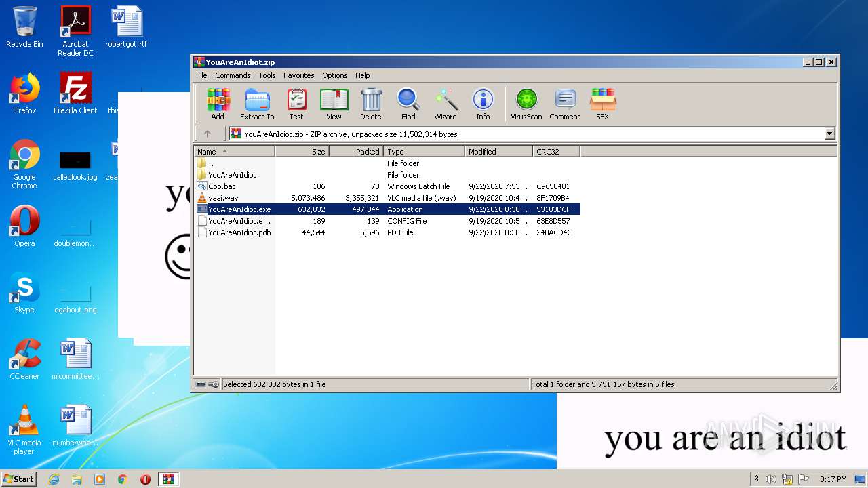The image size is (868, 488).
Task: Click the Delete trash icon in toolbar
Action: pyautogui.click(x=371, y=104)
